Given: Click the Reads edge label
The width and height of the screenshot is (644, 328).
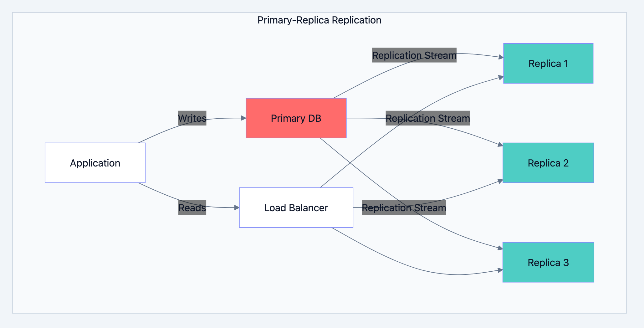Looking at the screenshot, I should (x=192, y=208).
